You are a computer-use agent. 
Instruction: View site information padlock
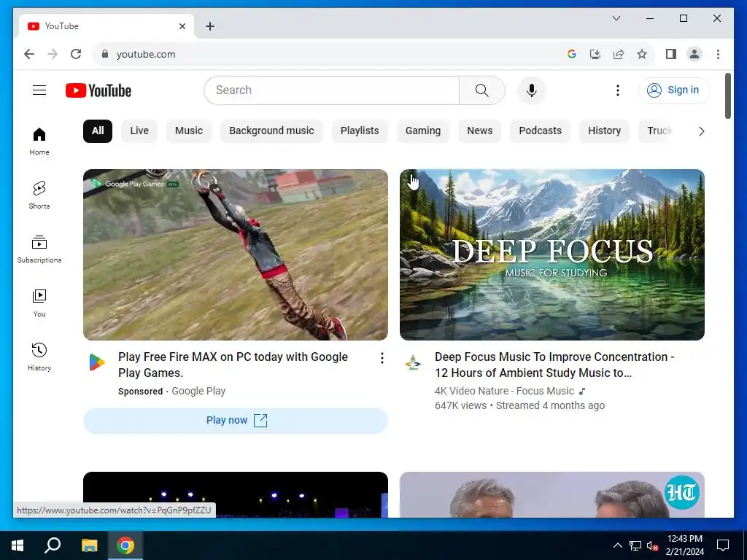[x=105, y=54]
